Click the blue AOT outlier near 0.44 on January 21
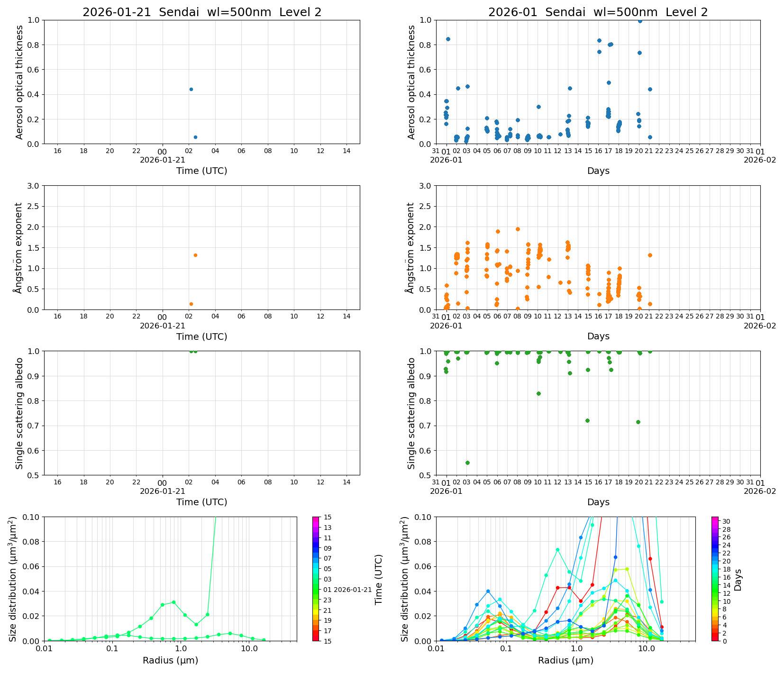The height and width of the screenshot is (673, 784). pyautogui.click(x=191, y=89)
